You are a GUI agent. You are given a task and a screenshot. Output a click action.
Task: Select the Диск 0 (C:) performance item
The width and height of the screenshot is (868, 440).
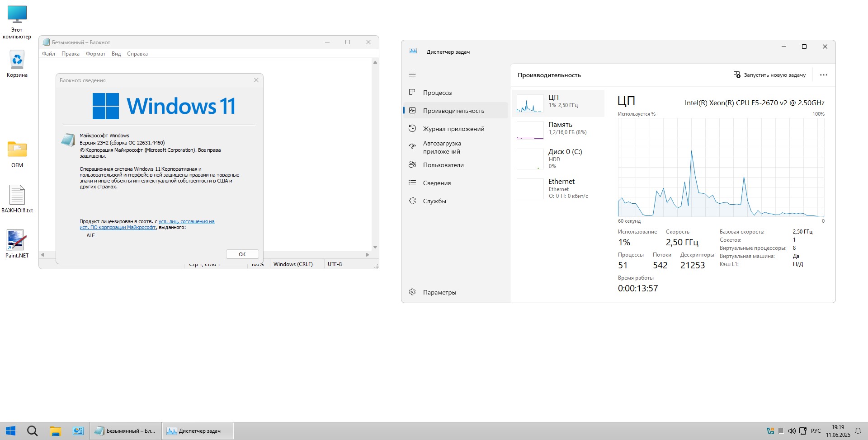coord(558,159)
